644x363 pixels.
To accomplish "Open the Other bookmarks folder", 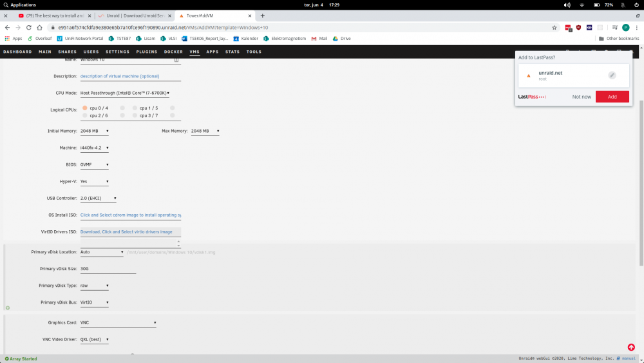I will point(619,38).
